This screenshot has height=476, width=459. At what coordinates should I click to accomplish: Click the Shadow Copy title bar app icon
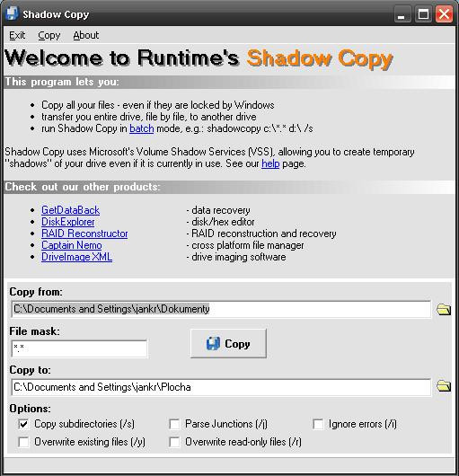[x=12, y=14]
